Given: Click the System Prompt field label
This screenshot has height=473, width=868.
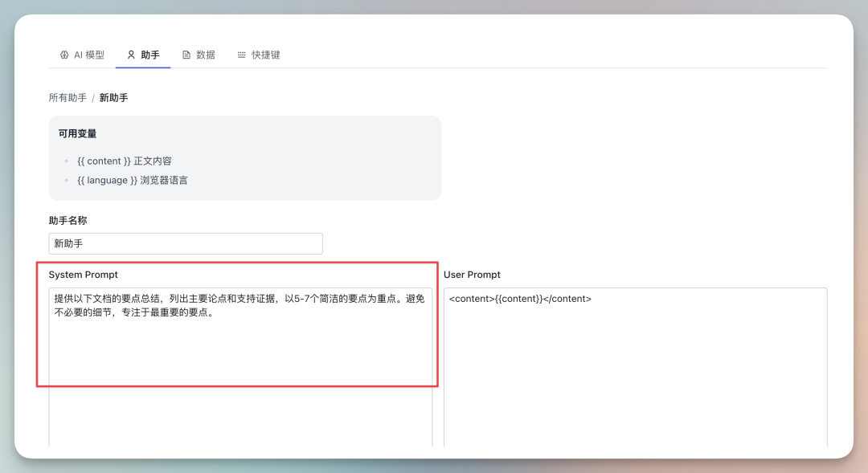Looking at the screenshot, I should 84,275.
